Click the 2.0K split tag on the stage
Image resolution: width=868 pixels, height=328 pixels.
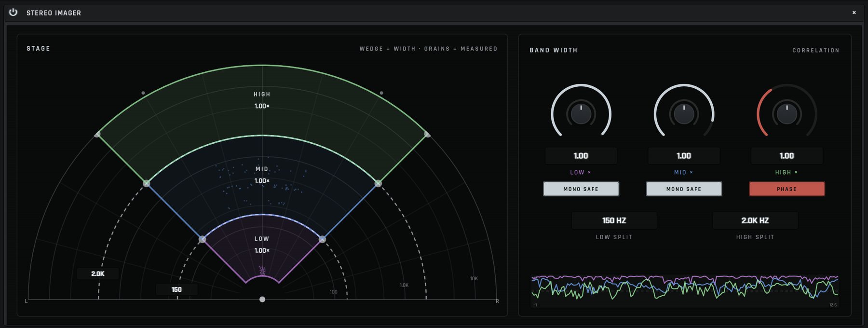[x=98, y=273]
